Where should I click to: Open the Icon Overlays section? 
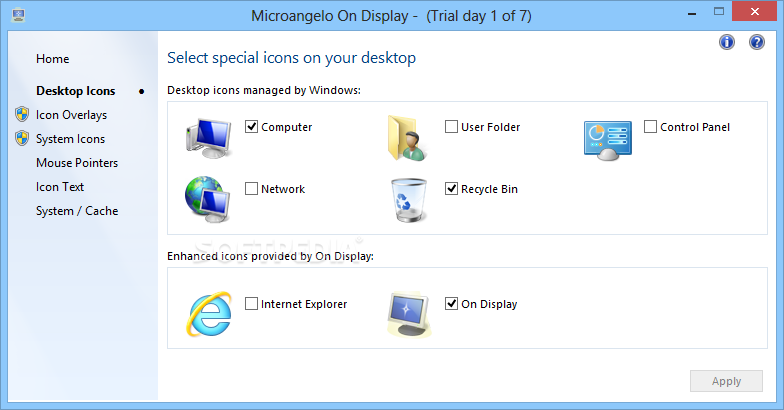click(72, 115)
